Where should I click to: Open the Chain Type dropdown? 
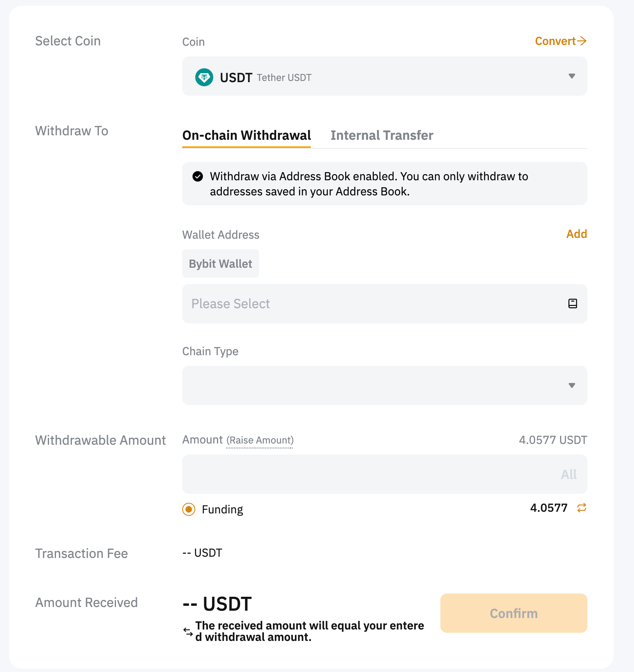[x=384, y=385]
